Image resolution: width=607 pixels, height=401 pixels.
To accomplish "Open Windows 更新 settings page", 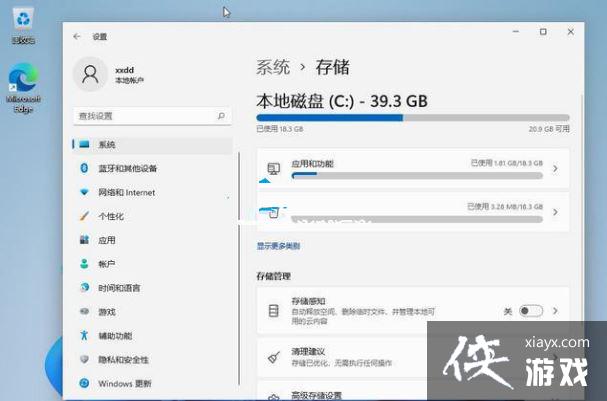I will pos(153,383).
